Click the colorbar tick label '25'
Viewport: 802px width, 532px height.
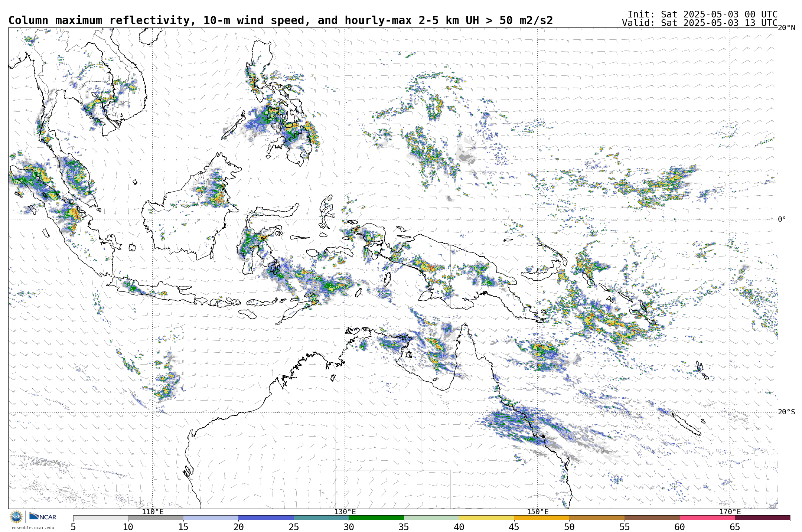coord(294,527)
